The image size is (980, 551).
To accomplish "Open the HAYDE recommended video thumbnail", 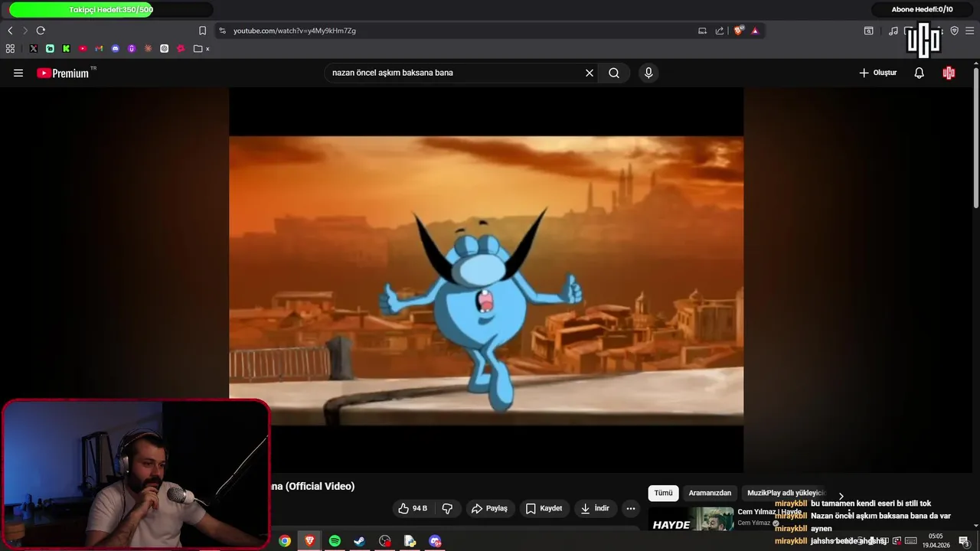I will click(x=691, y=520).
